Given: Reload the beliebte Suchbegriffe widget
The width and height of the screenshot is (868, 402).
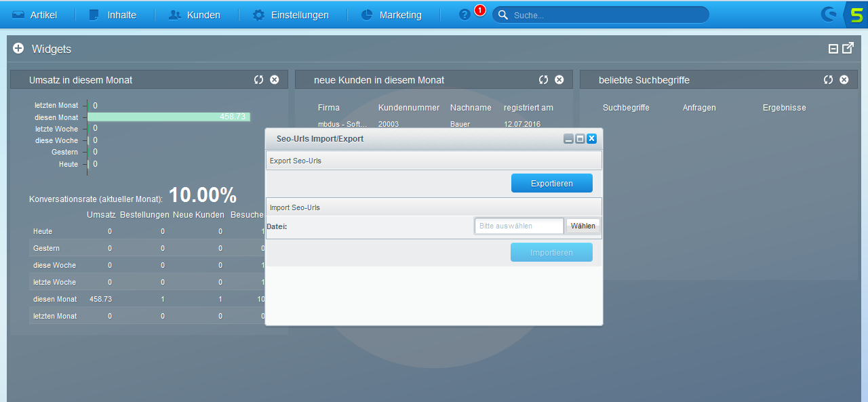Looking at the screenshot, I should tap(828, 80).
